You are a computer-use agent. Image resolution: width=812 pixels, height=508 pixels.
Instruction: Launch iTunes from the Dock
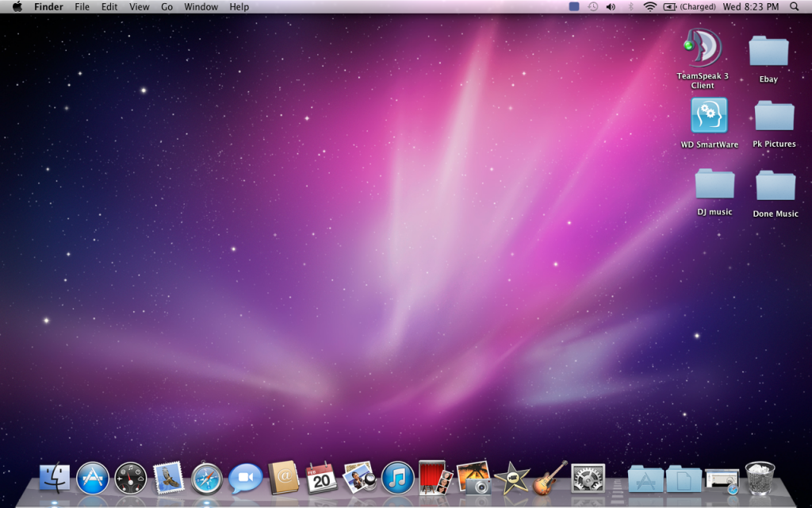[x=397, y=478]
